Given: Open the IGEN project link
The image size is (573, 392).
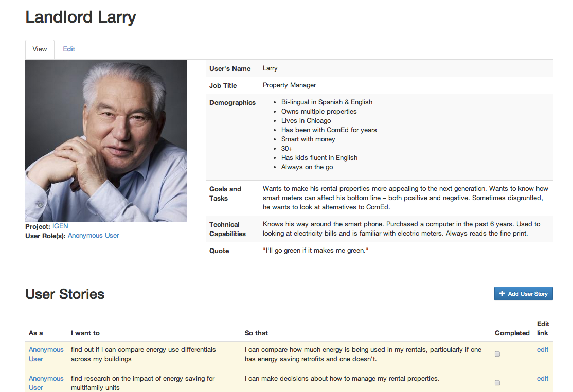Looking at the screenshot, I should click(x=60, y=226).
